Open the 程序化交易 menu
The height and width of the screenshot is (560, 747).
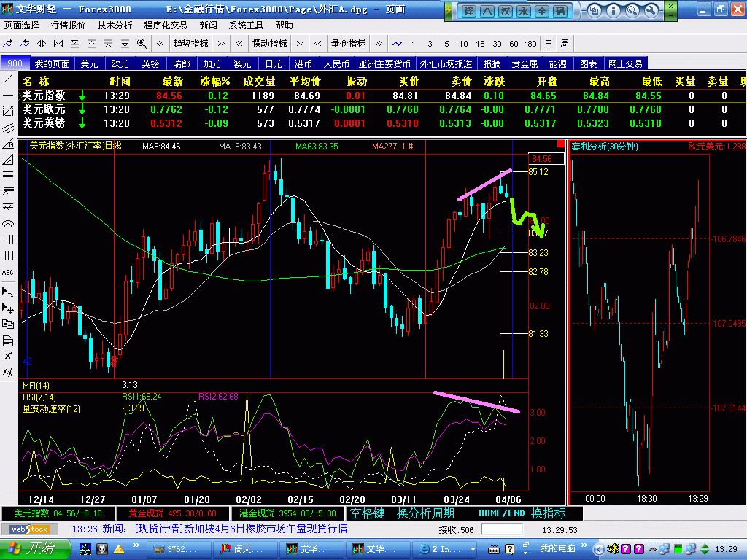point(166,26)
